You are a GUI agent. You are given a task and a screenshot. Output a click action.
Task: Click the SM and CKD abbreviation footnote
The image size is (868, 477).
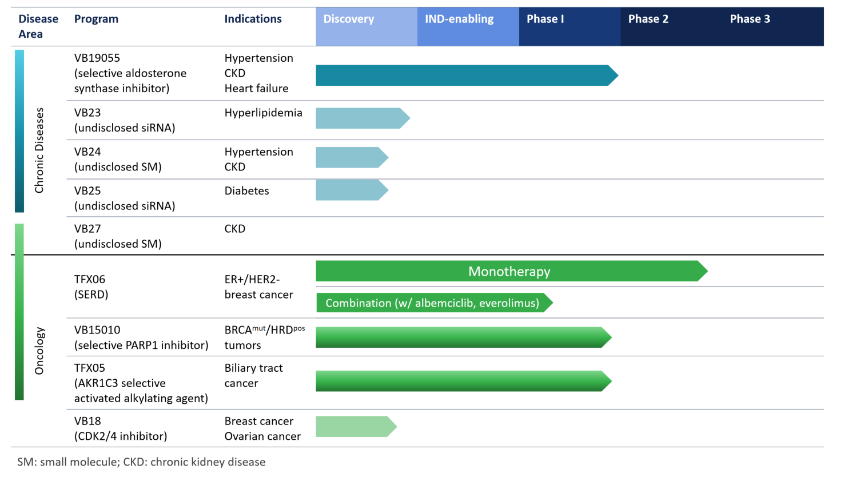click(x=141, y=462)
